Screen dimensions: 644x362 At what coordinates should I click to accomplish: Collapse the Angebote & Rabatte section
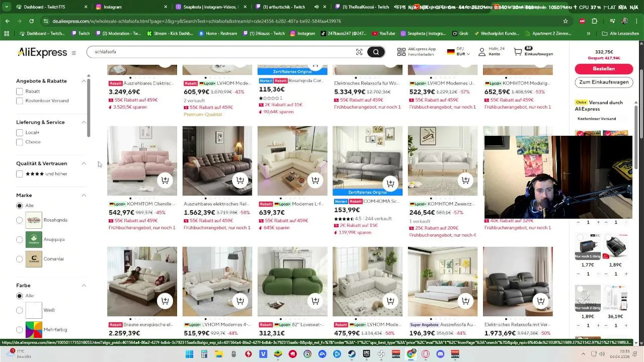coord(84,81)
